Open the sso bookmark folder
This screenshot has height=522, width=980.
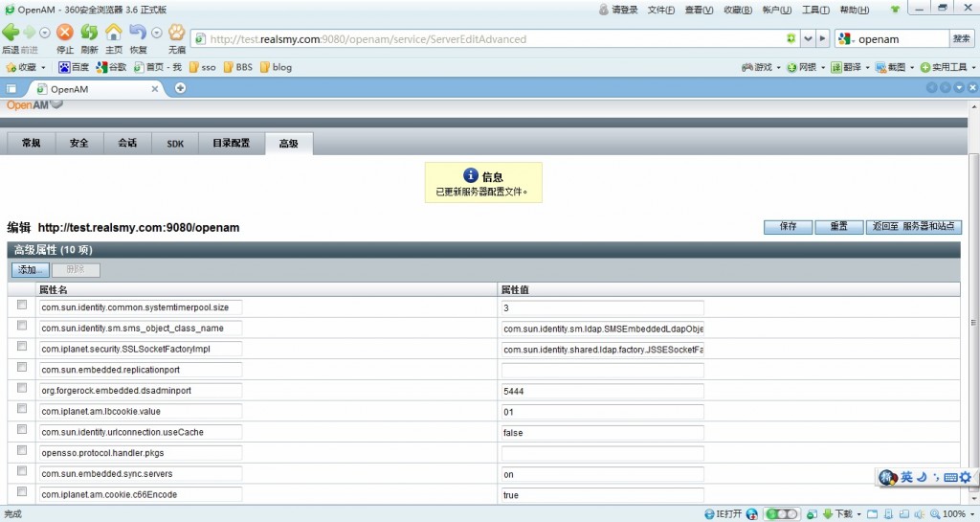pos(203,67)
